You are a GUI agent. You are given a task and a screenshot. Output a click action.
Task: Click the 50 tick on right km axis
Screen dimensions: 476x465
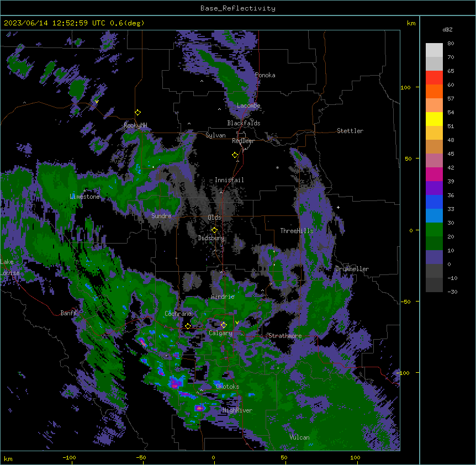(408, 158)
